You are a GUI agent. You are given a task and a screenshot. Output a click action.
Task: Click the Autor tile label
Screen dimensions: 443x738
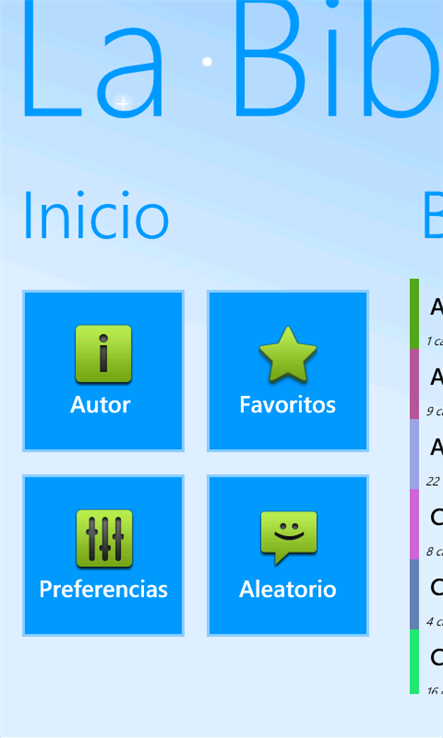pos(100,405)
